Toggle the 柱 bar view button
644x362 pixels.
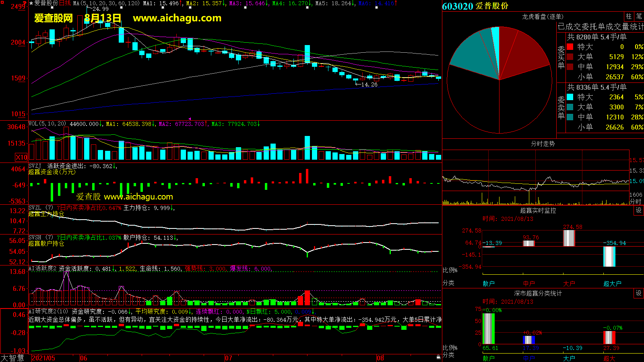629,16
